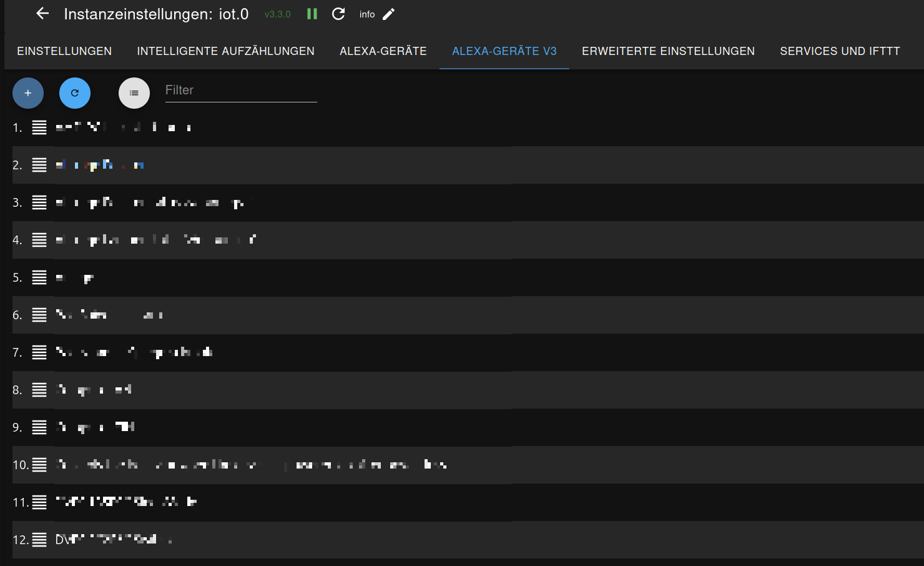Open the info link in the header

click(x=367, y=14)
